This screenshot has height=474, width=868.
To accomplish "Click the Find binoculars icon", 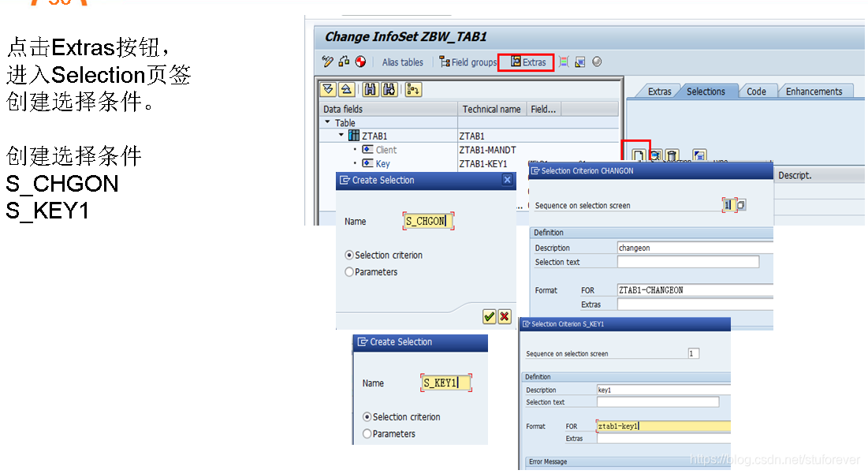I will 371,89.
